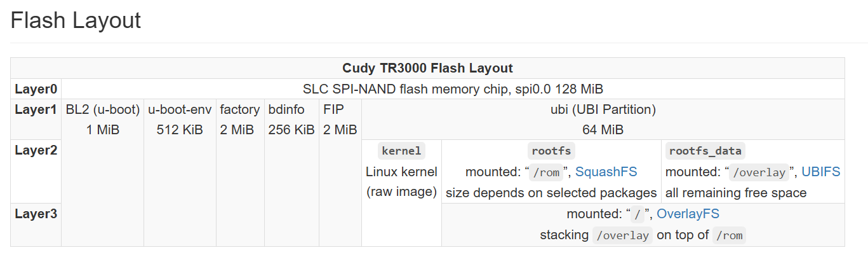The height and width of the screenshot is (264, 868).
Task: Select the Layer0 row header
Action: 36,89
